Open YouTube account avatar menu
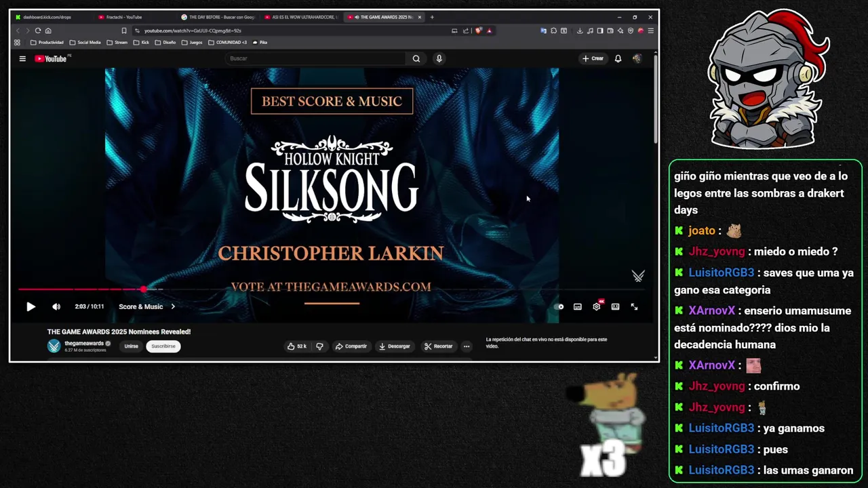This screenshot has width=868, height=488. coord(637,59)
